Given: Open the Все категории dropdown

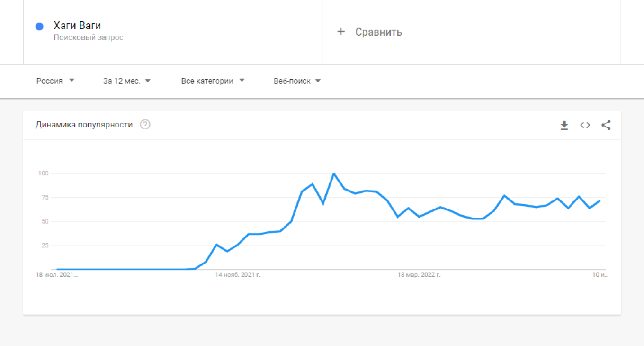Looking at the screenshot, I should (213, 81).
